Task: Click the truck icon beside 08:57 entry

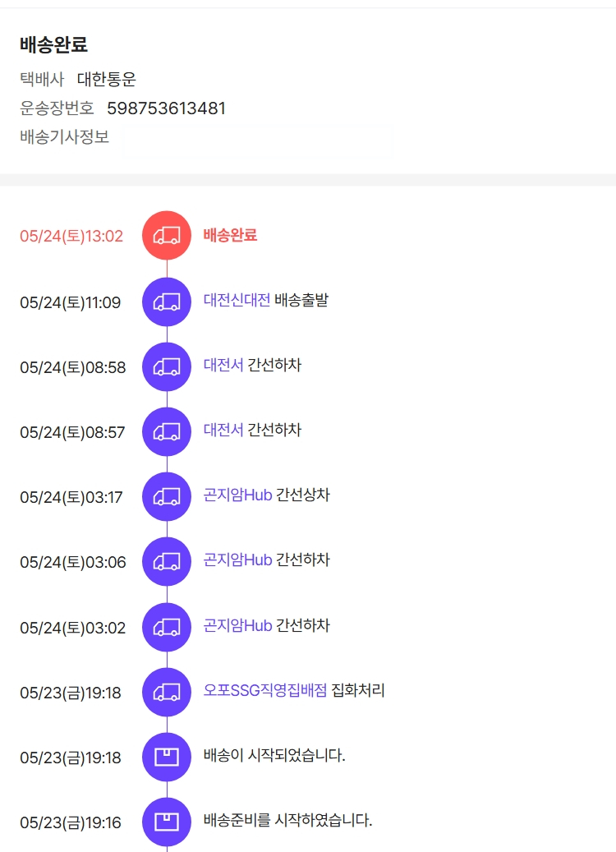Action: [167, 431]
